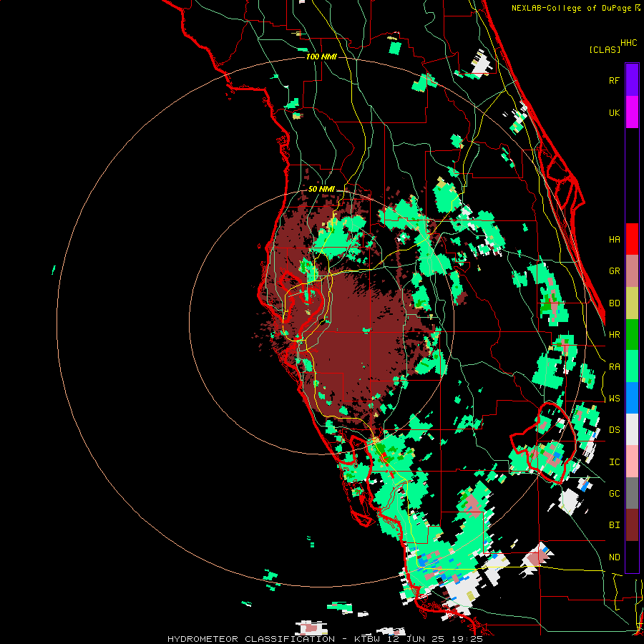Click the 'UK' legend label

pos(614,112)
